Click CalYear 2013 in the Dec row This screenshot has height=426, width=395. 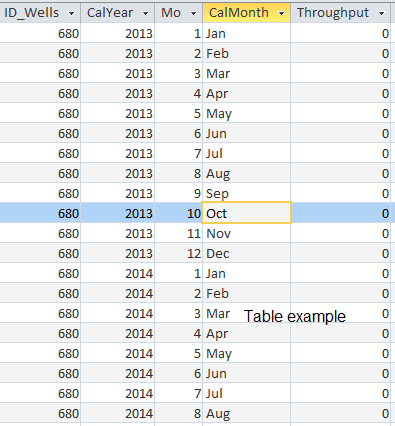[x=118, y=253]
